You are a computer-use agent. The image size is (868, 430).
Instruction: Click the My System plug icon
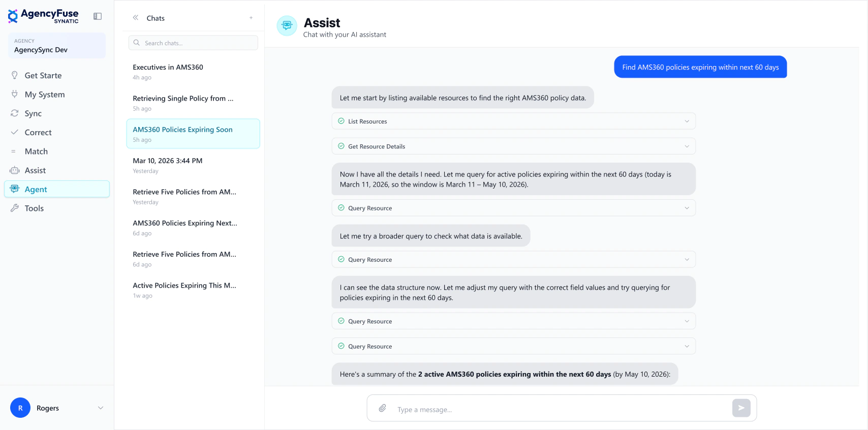(x=15, y=94)
